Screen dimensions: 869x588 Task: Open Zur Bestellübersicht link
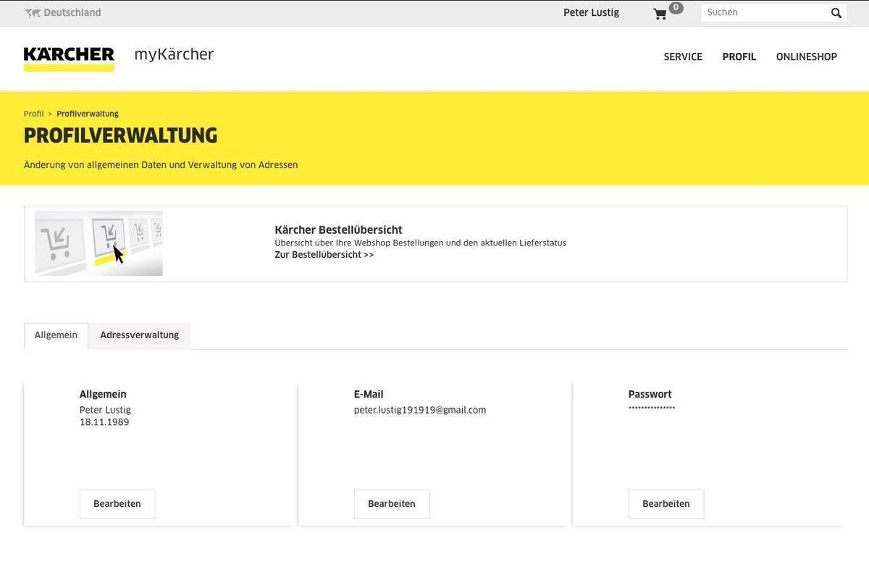tap(324, 255)
